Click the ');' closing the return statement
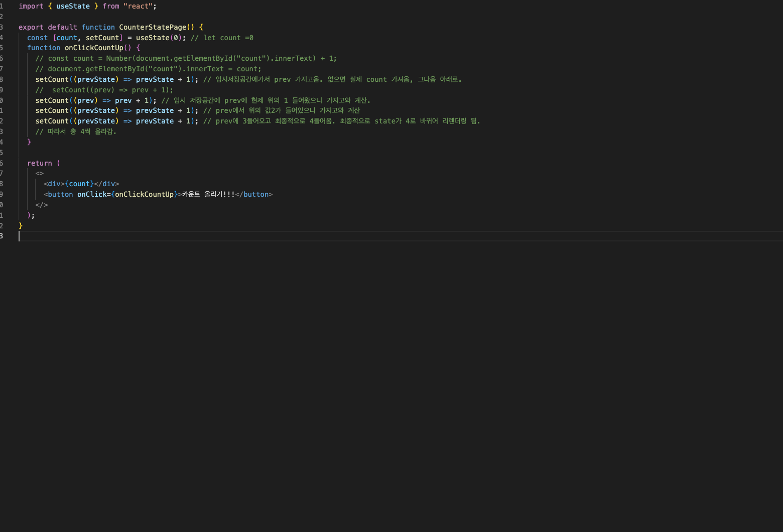 pos(31,215)
